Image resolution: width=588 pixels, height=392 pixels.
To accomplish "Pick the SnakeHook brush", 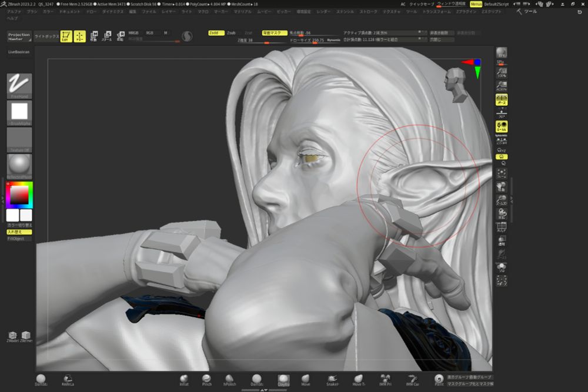I will tap(332, 380).
